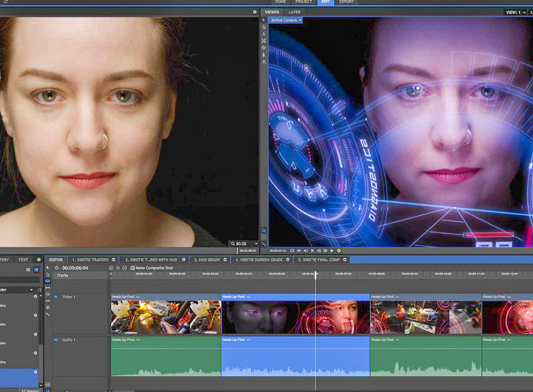Viewport: 533px width, 392px height.
Task: Close the 4. KIRSTIE DARKEN GRADE tab
Action: (288, 260)
